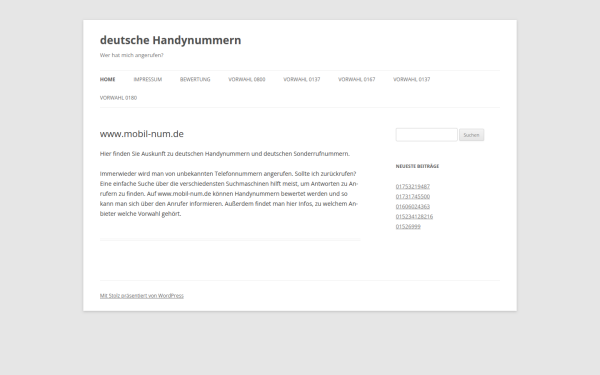Viewport: 600px width, 375px height.
Task: Select the VORWAHL 0800 menu entry
Action: click(247, 79)
